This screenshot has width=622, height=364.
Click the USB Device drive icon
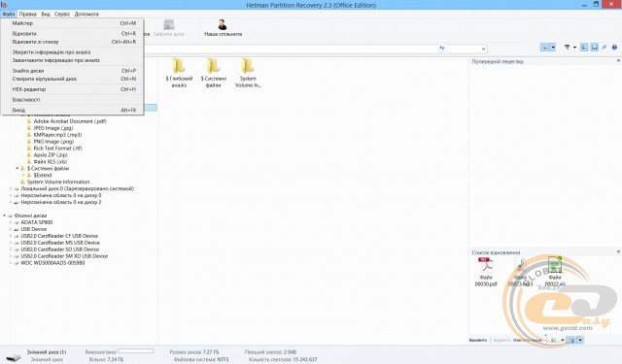tap(17, 229)
